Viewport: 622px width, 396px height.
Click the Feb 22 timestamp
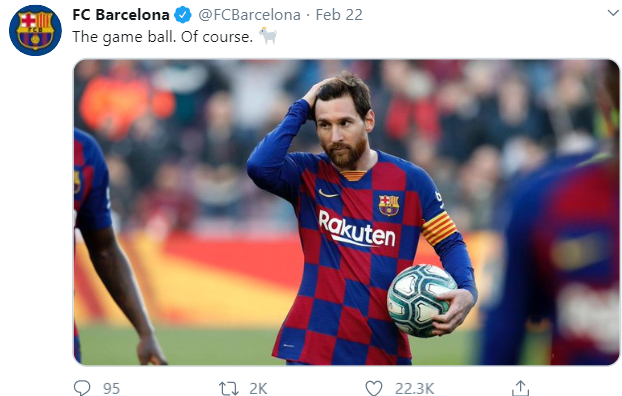(x=339, y=15)
